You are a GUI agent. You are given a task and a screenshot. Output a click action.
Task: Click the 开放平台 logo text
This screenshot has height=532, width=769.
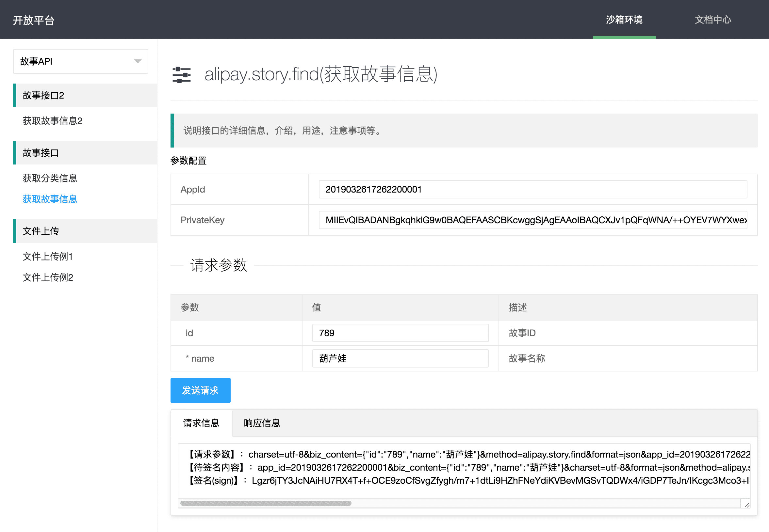pyautogui.click(x=33, y=20)
